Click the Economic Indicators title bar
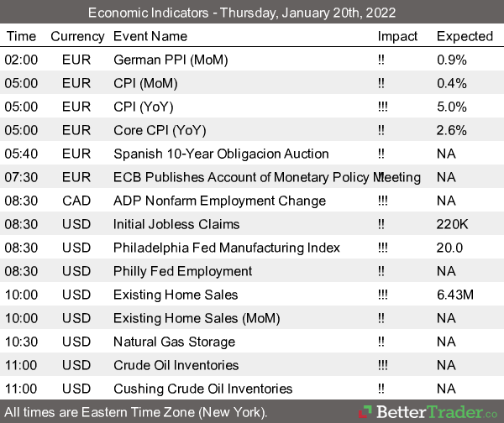504x423 pixels. [252, 13]
